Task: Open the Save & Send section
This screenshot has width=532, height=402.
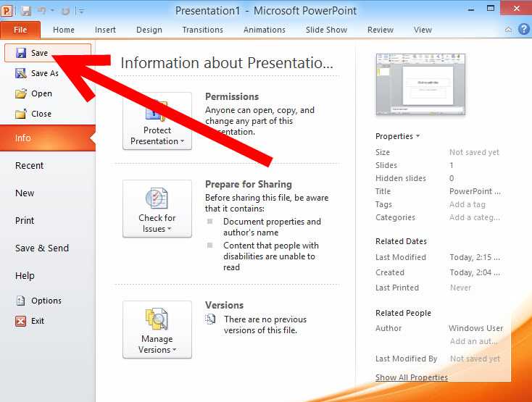Action: (x=42, y=248)
